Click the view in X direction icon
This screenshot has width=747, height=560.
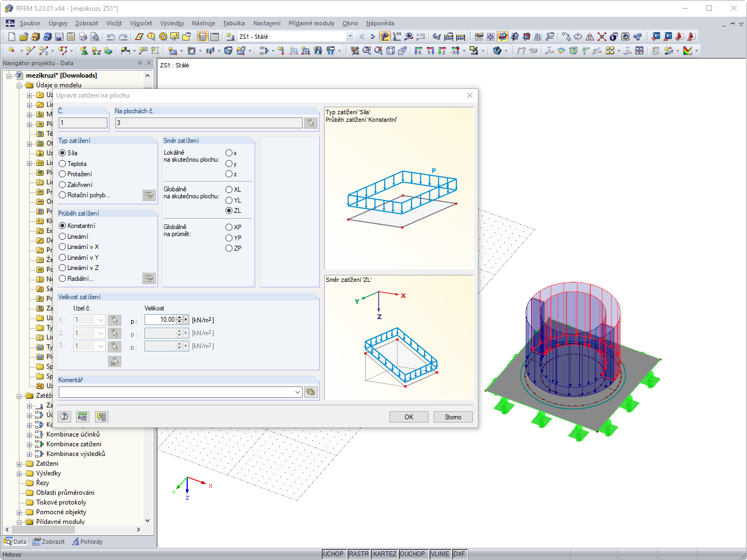pos(418,51)
